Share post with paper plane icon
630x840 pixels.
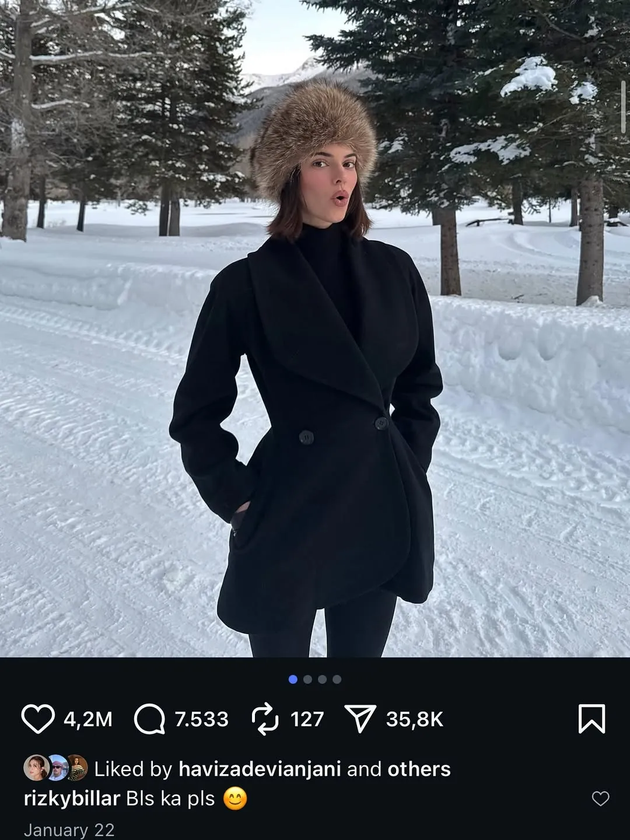(x=360, y=719)
